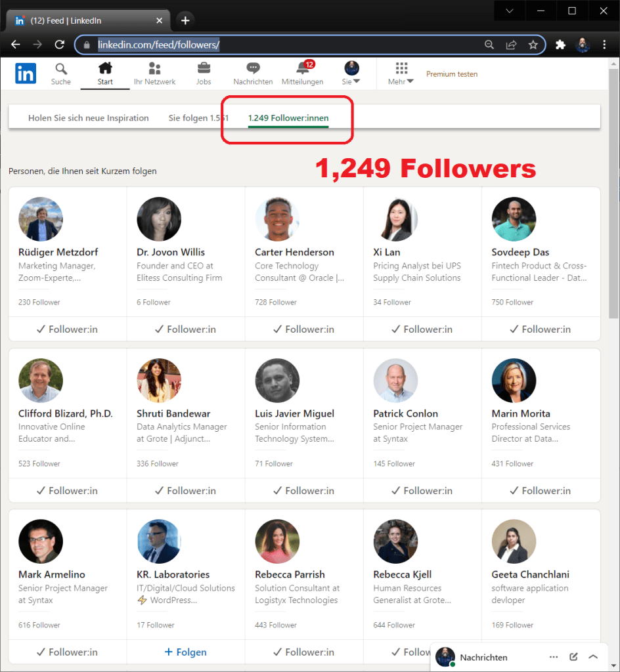Image resolution: width=620 pixels, height=672 pixels.
Task: Expand the Nachrichten chat panel chevron
Action: click(593, 657)
